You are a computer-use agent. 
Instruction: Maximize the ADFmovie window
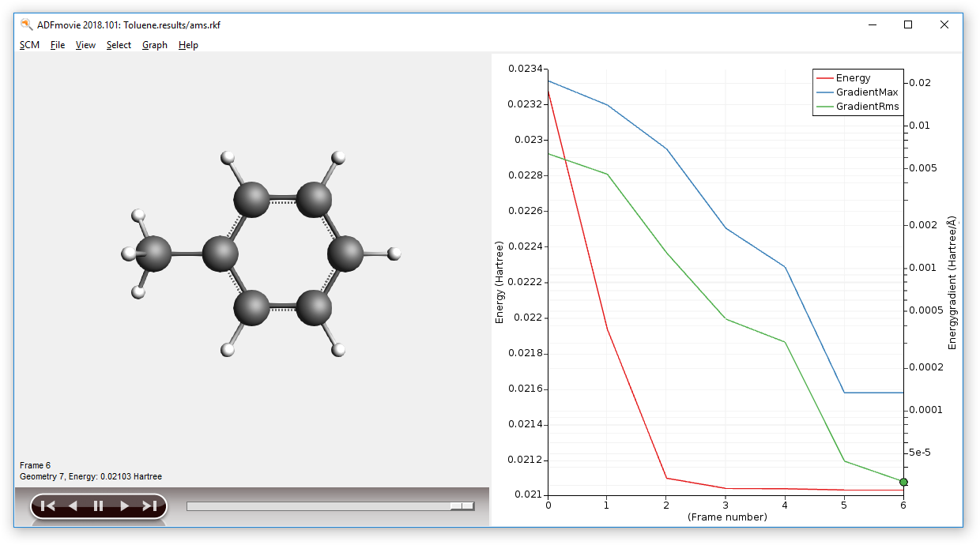(x=908, y=24)
